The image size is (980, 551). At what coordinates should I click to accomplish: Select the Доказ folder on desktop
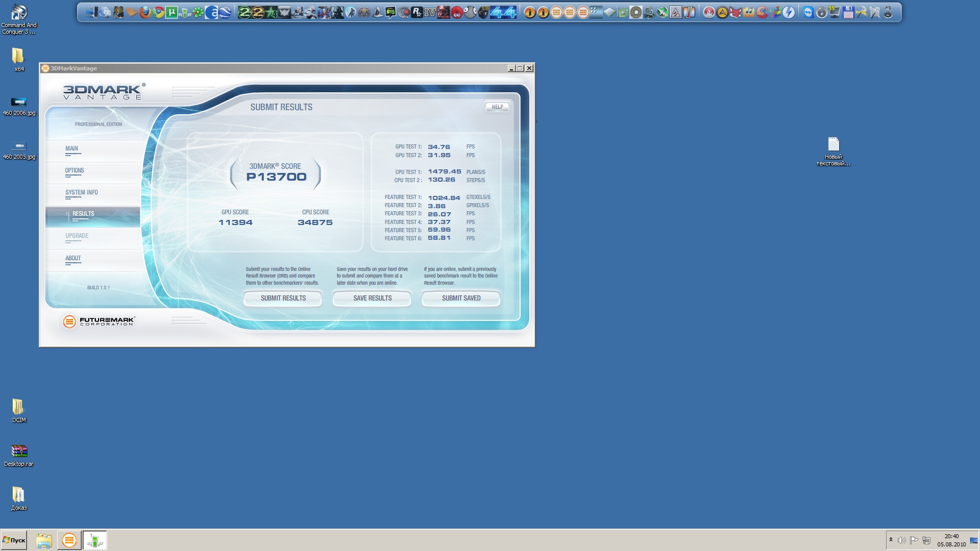[19, 498]
